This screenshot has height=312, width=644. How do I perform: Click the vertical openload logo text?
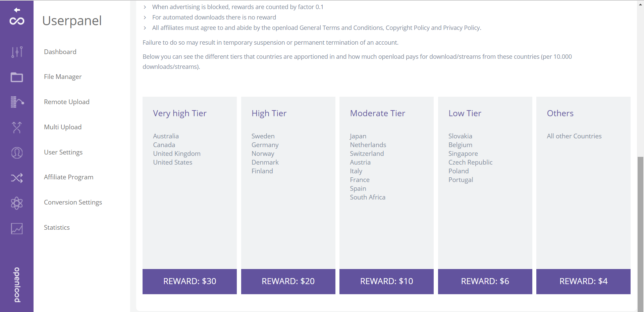tap(17, 285)
